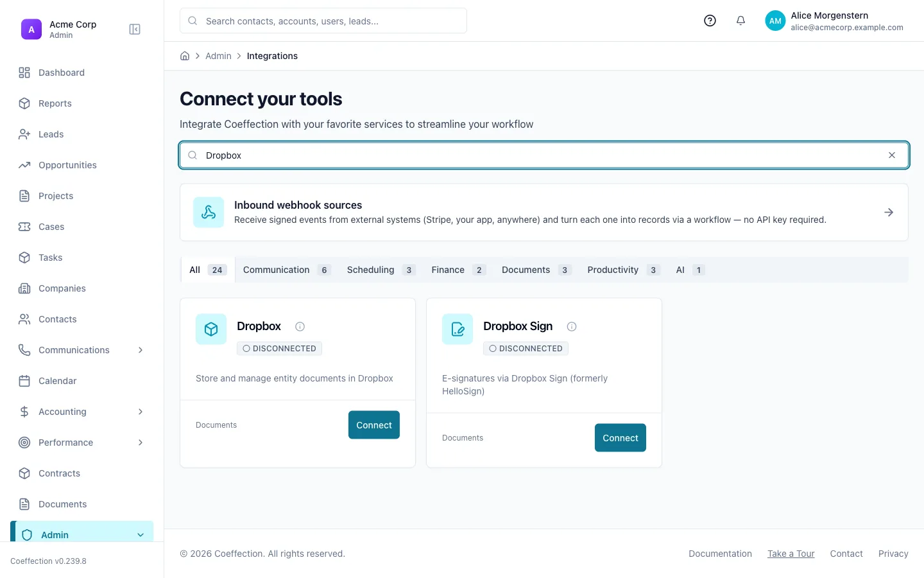The width and height of the screenshot is (924, 578).
Task: Click the Dropbox Sign info icon
Action: tap(572, 326)
